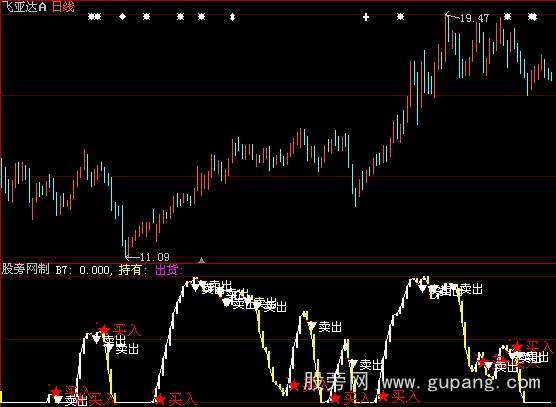The height and width of the screenshot is (407, 556).
Task: Click the red star at upper 买入 peak
Action: coord(104,330)
